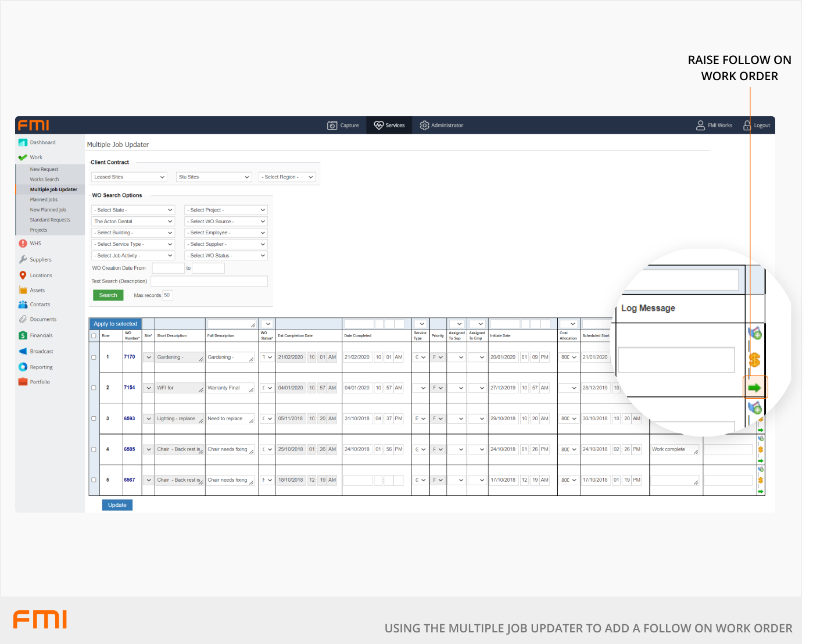813x644 pixels.
Task: Click the highlighted green follow-on arrow icon
Action: (x=755, y=388)
